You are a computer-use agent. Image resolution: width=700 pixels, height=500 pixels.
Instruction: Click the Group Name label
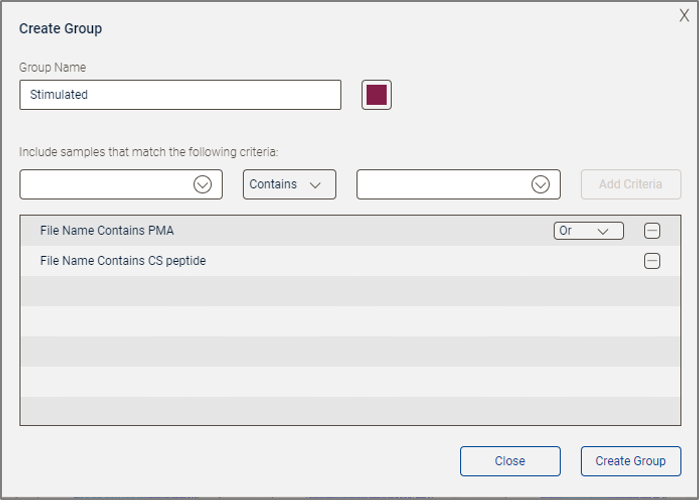pyautogui.click(x=52, y=67)
